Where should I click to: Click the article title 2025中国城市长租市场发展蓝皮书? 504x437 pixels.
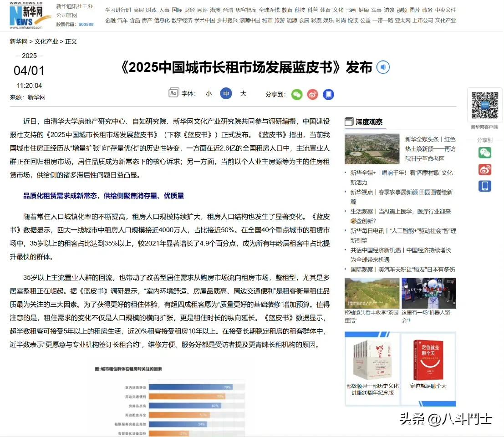coord(246,67)
